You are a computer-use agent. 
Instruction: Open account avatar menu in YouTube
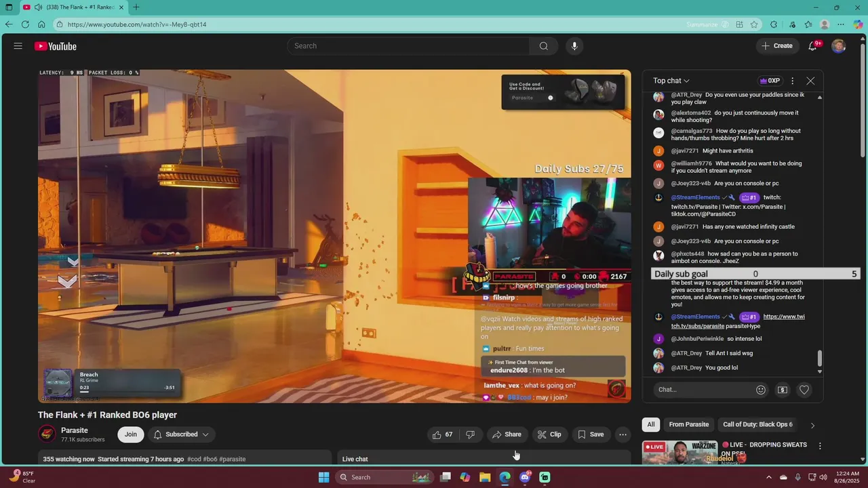(839, 46)
